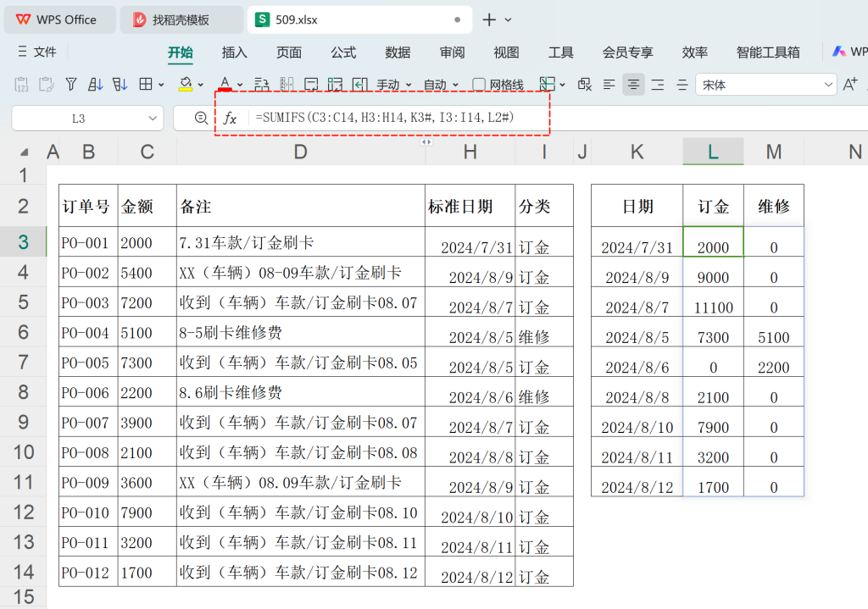Expand the new tab dropdown arrow
The height and width of the screenshot is (609, 868).
click(509, 20)
